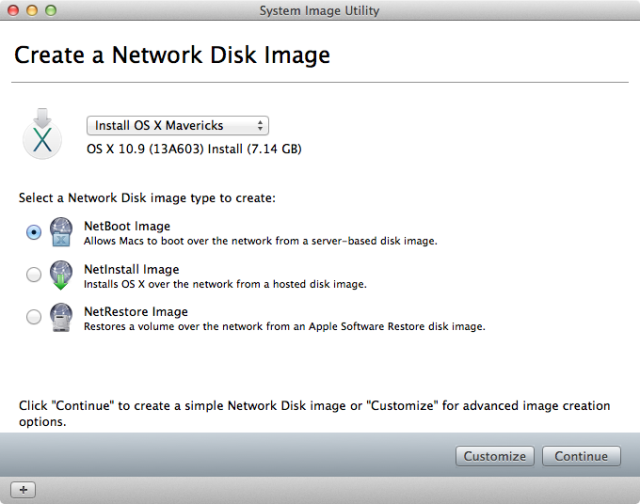Click the Customize button
Screen dimensions: 640x504
click(x=495, y=456)
